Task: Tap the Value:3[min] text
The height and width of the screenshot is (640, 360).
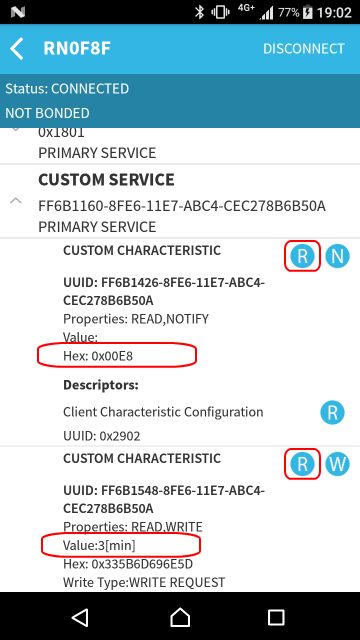Action: point(99,545)
